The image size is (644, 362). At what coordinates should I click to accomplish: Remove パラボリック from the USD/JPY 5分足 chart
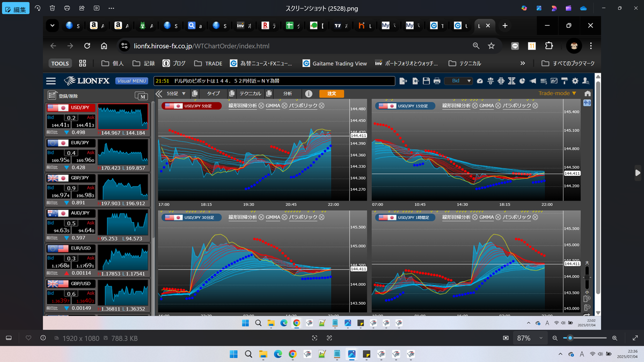(321, 106)
